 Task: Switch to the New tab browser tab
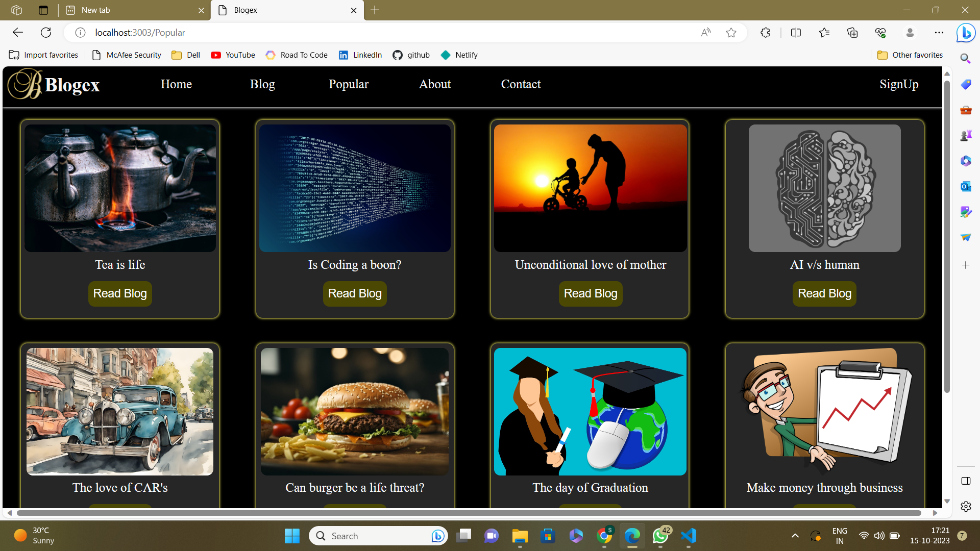pyautogui.click(x=133, y=10)
